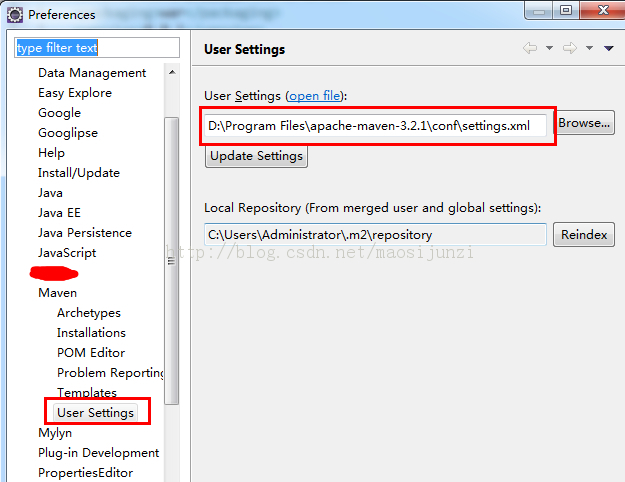Click the User Settings path input field
625x482 pixels.
click(x=375, y=125)
